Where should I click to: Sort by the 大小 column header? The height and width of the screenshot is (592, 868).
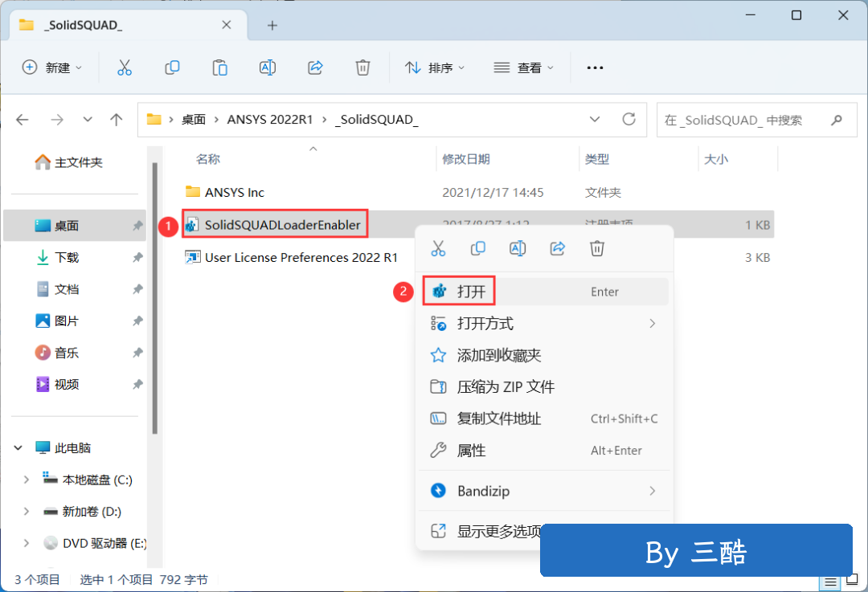716,159
